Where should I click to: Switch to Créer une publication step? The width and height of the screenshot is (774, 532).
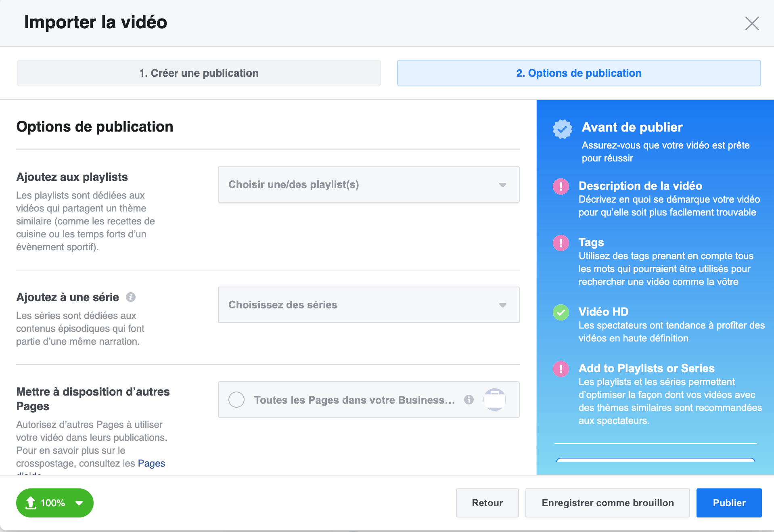199,73
